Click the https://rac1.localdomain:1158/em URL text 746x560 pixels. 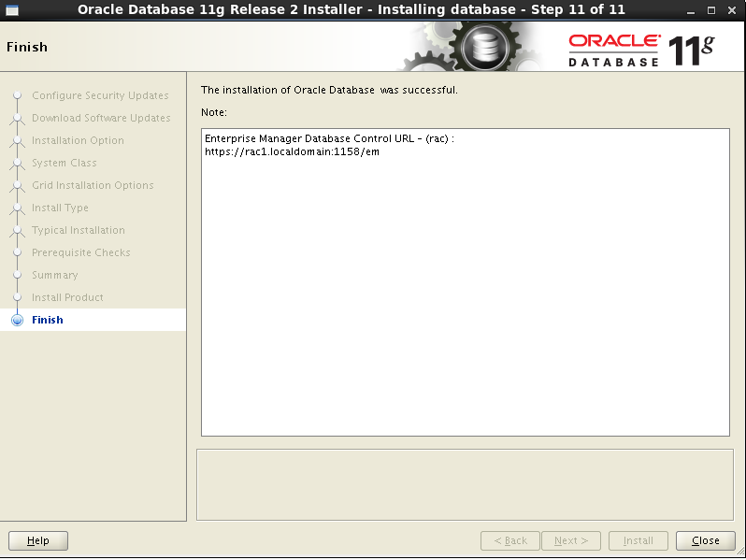[292, 151]
